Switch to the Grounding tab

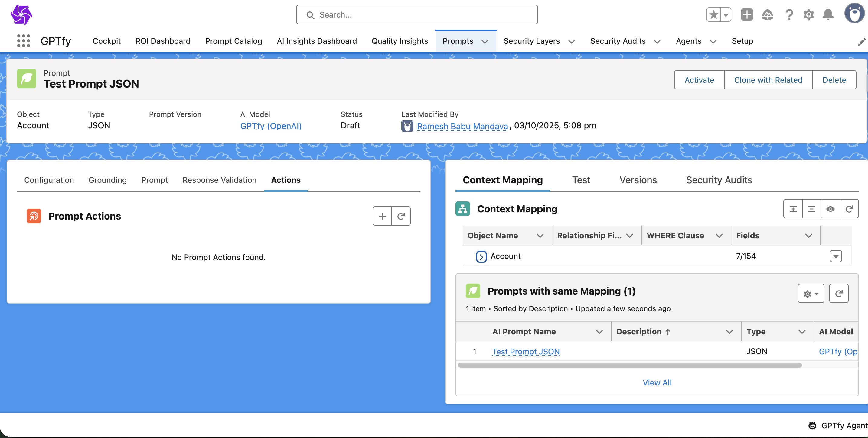click(107, 180)
